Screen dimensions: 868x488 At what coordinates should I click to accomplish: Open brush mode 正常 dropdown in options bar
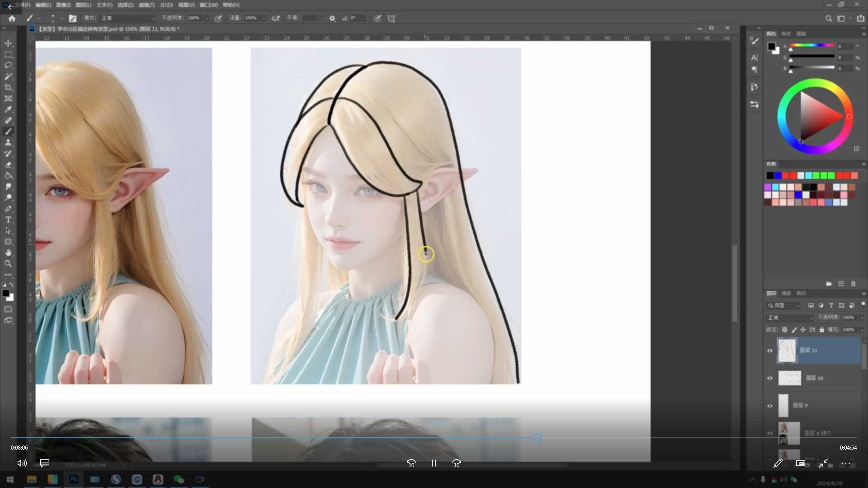[x=127, y=18]
